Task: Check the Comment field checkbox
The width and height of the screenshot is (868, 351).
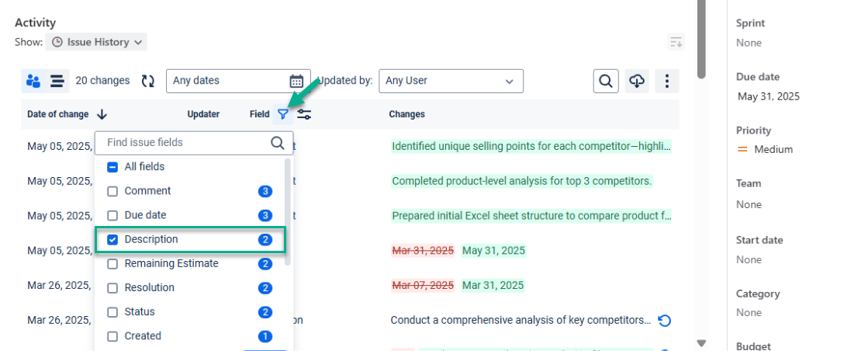Action: click(x=112, y=191)
